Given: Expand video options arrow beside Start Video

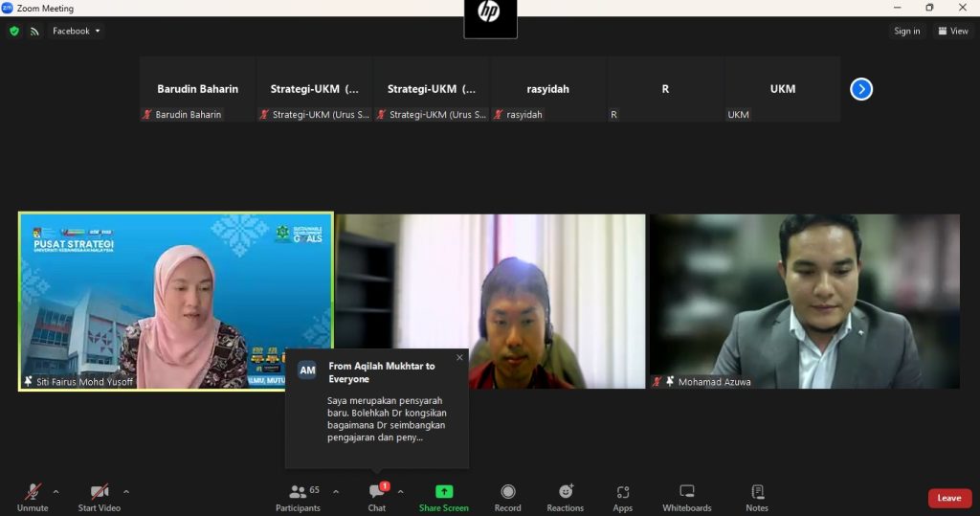Looking at the screenshot, I should (126, 492).
